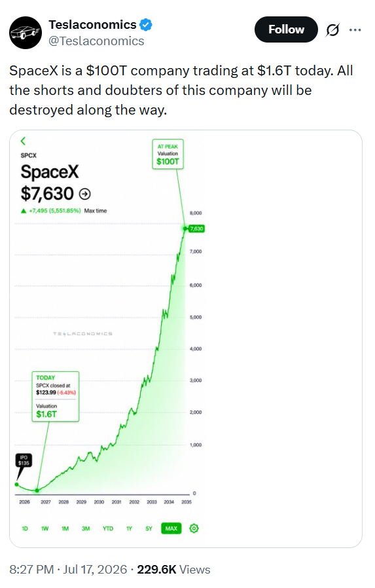Click the blue verified badge
This screenshot has width=375, height=588.
point(146,25)
